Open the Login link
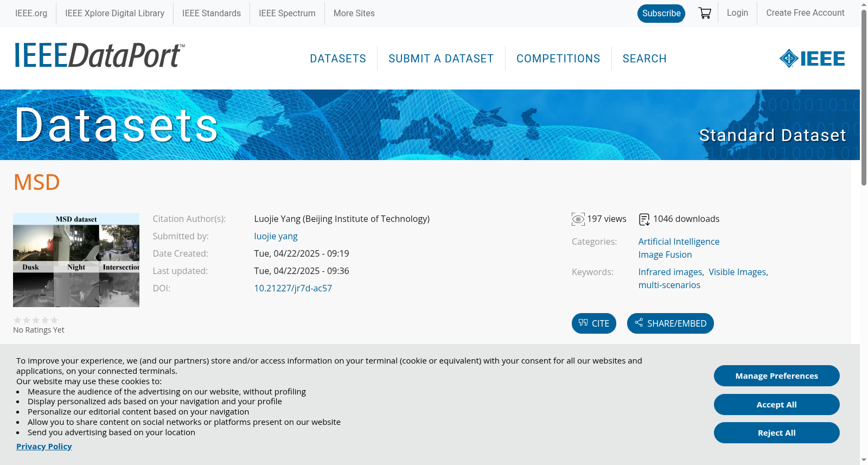868x465 pixels. click(737, 12)
